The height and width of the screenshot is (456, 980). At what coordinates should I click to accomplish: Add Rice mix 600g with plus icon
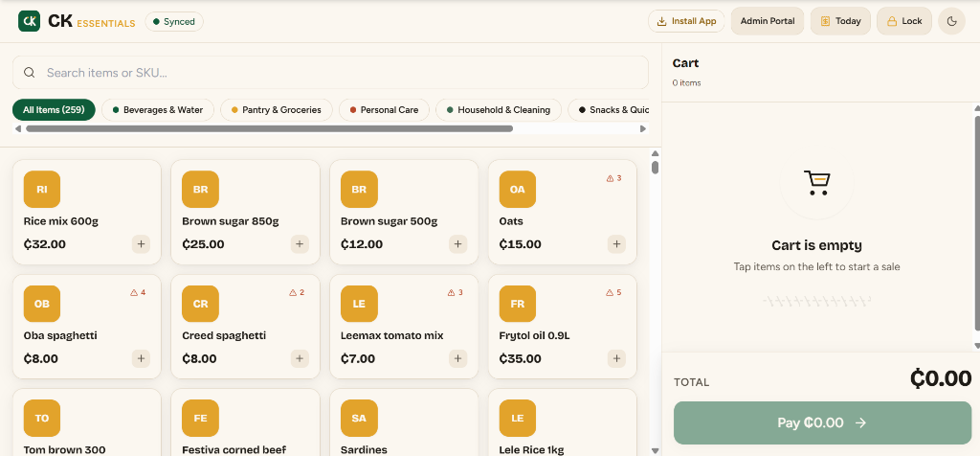pyautogui.click(x=141, y=244)
